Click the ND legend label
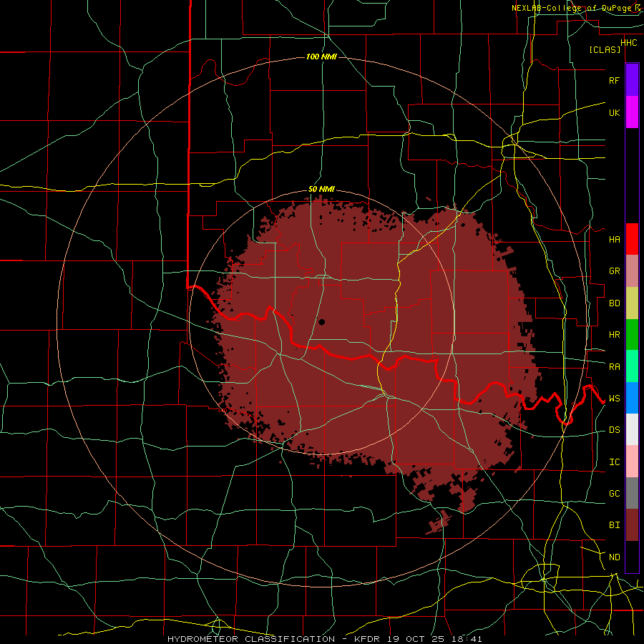 tap(614, 557)
